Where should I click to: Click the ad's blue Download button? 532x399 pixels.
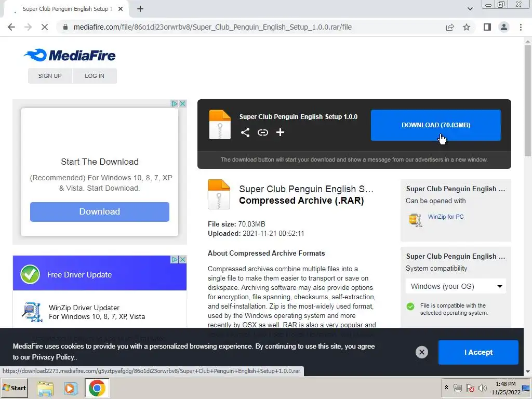[x=99, y=212]
